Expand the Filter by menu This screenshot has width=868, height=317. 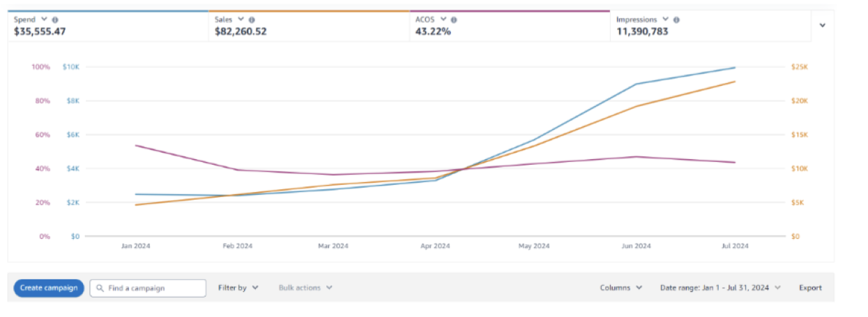[238, 288]
